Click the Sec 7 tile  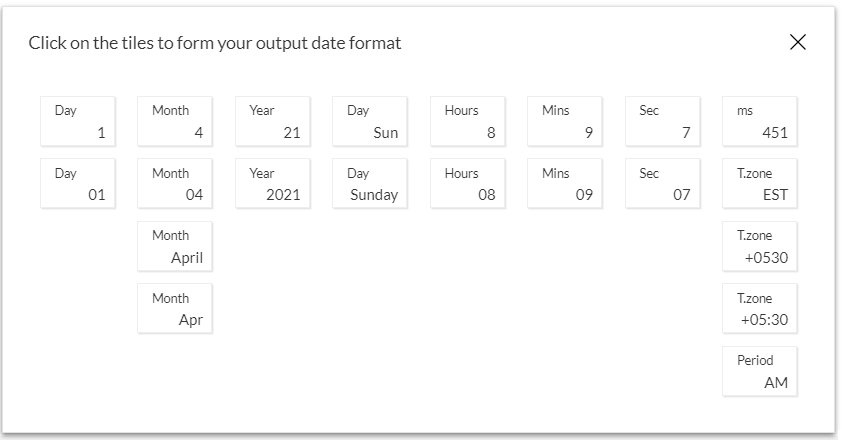(663, 121)
